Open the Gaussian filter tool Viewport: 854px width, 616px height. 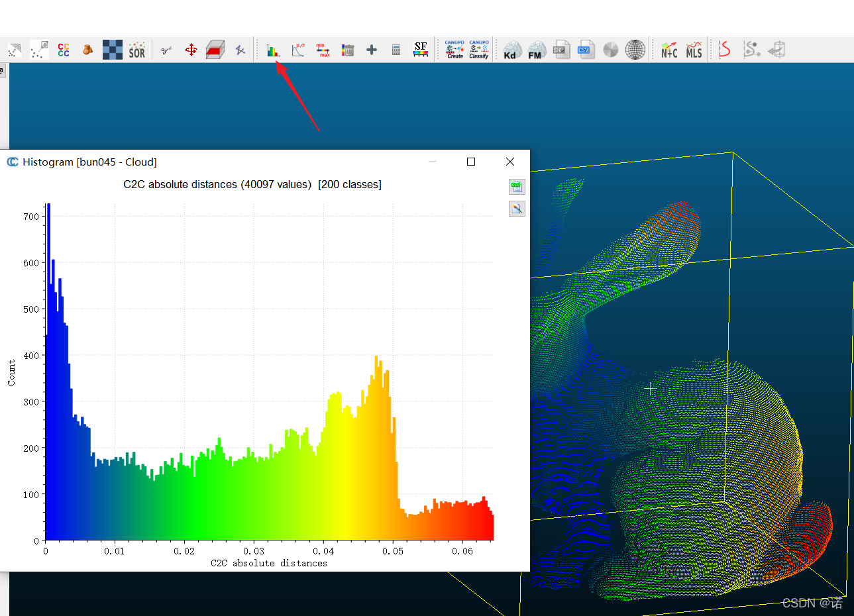(297, 49)
